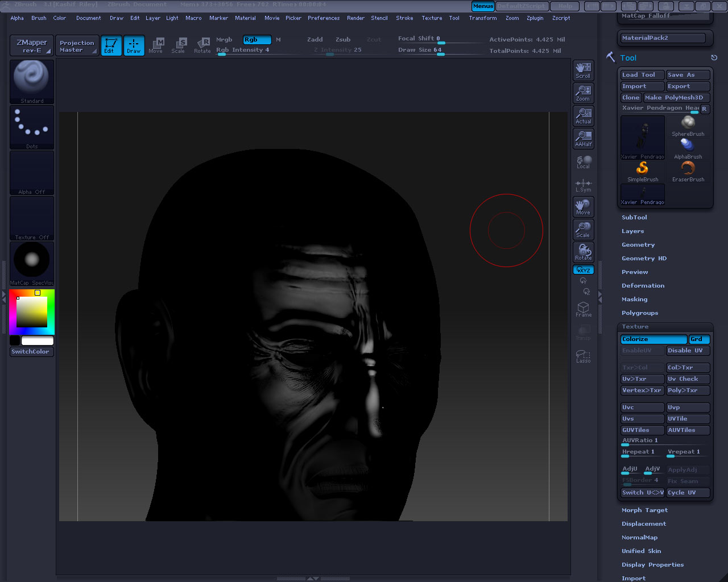
Task: Open the Render menu
Action: (355, 18)
